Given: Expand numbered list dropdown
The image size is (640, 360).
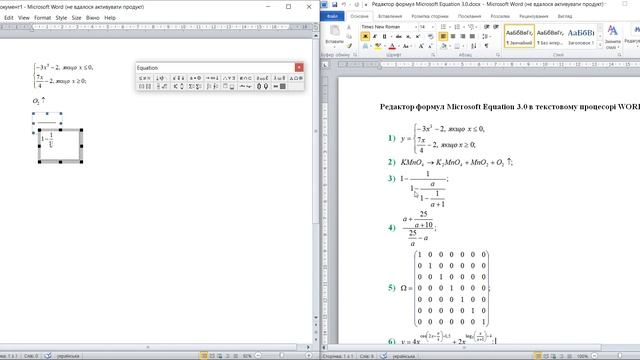Looking at the screenshot, I should (464, 27).
